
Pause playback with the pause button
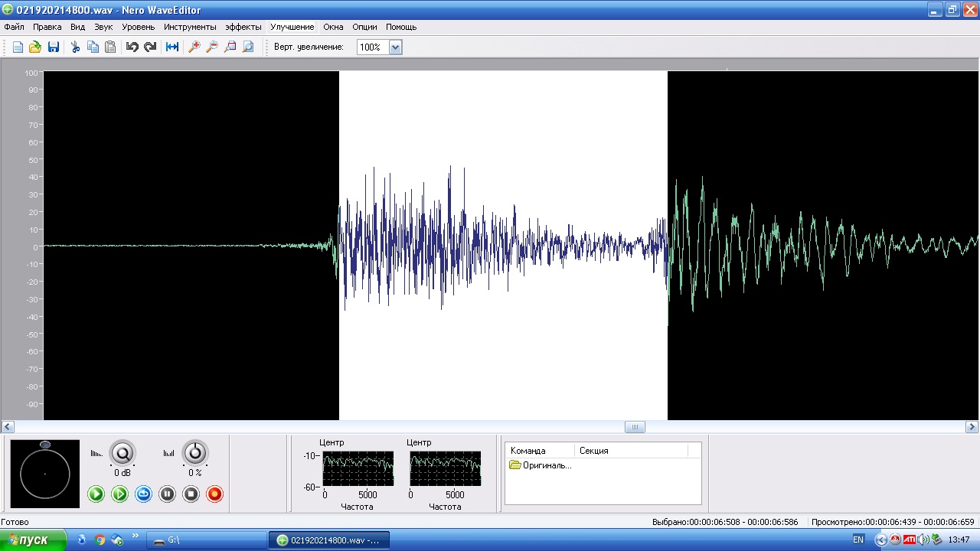pos(167,494)
